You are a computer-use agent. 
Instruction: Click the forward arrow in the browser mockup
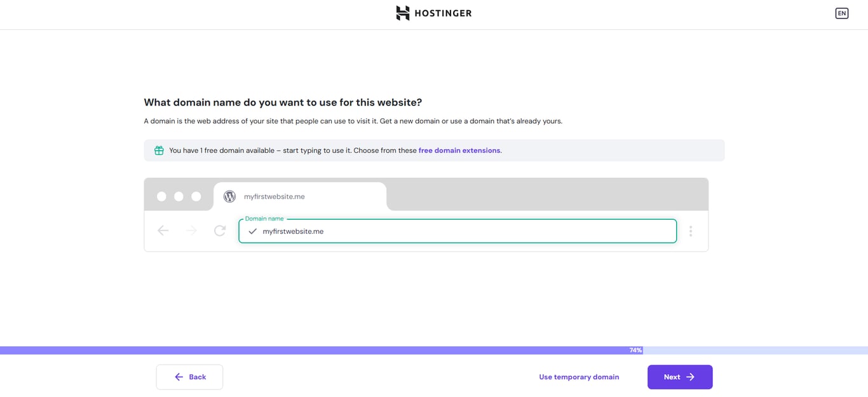pyautogui.click(x=191, y=231)
